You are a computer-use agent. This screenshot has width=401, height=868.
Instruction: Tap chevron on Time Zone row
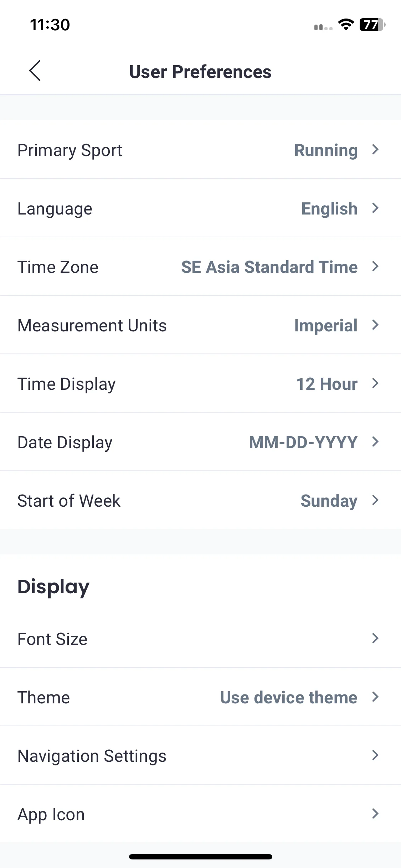point(375,266)
